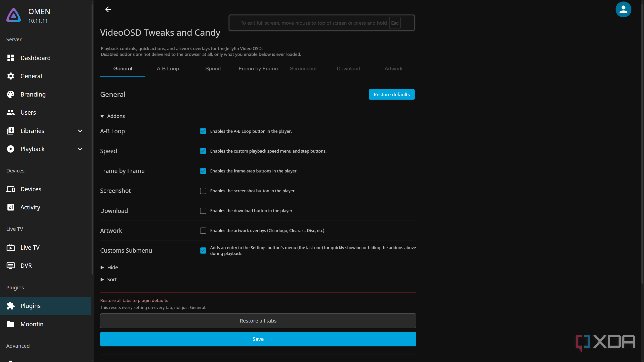This screenshot has height=362, width=644.
Task: Enable the Download addon checkbox
Action: point(203,211)
